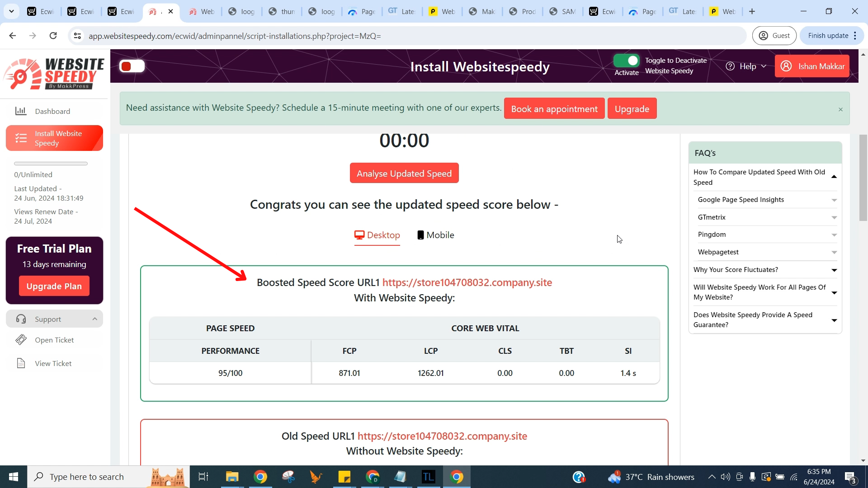Click the Analyse Updated Speed button
868x488 pixels.
point(405,173)
